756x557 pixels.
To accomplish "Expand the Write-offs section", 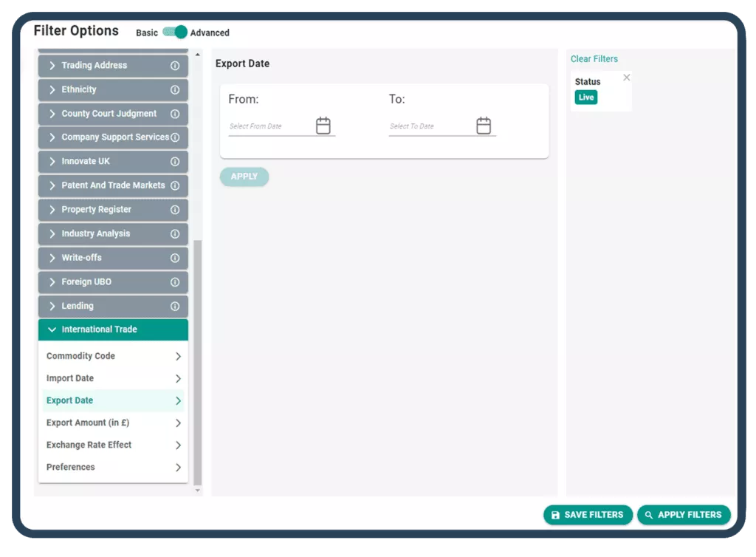I will (x=113, y=258).
